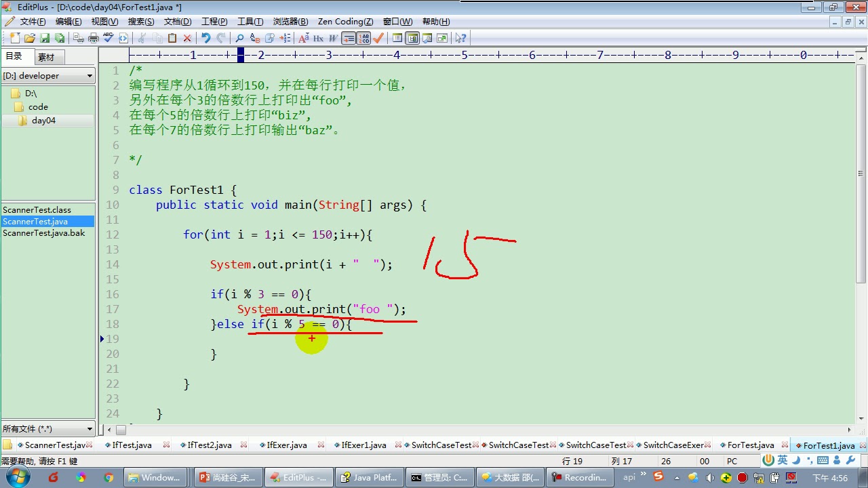The width and height of the screenshot is (868, 488).
Task: Switch to the Java Platf... taskbar window
Action: [x=370, y=477]
